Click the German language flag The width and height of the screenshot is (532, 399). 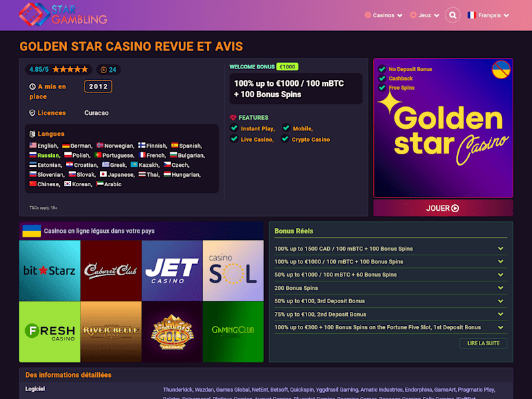coord(66,146)
